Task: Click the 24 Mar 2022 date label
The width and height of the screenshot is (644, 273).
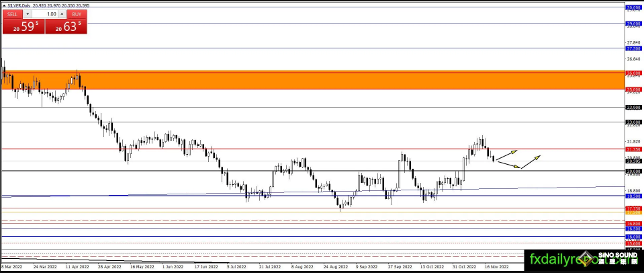Action: 46,266
